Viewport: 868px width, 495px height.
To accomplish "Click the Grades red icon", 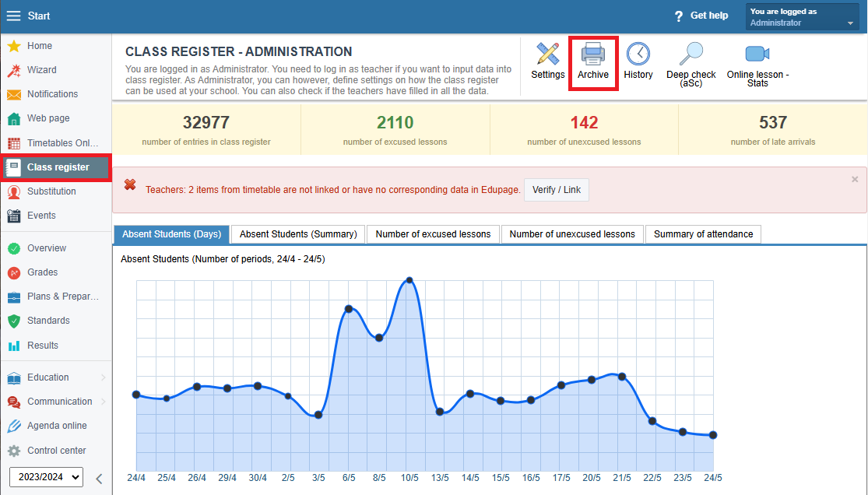I will pos(14,273).
